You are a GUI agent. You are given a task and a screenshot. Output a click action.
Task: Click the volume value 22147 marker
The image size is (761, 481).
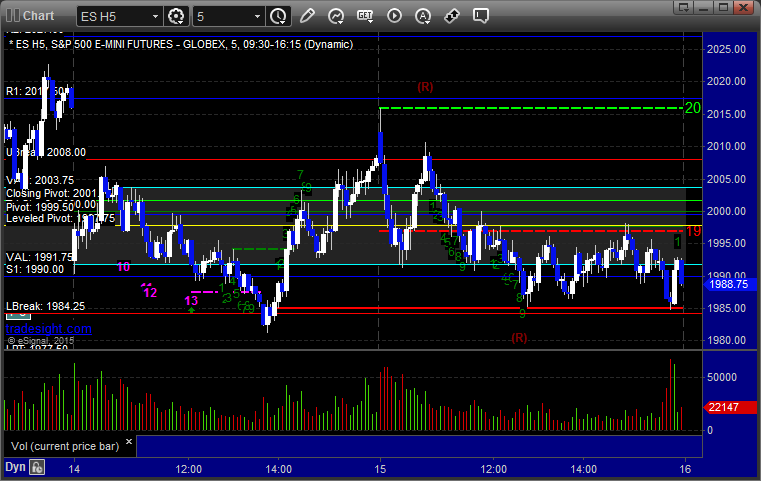click(729, 407)
